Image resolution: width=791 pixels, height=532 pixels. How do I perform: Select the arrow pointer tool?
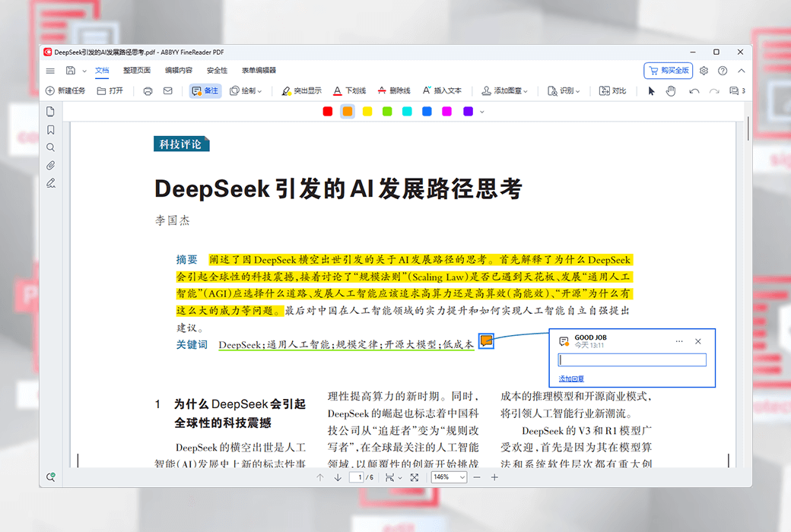pyautogui.click(x=651, y=91)
